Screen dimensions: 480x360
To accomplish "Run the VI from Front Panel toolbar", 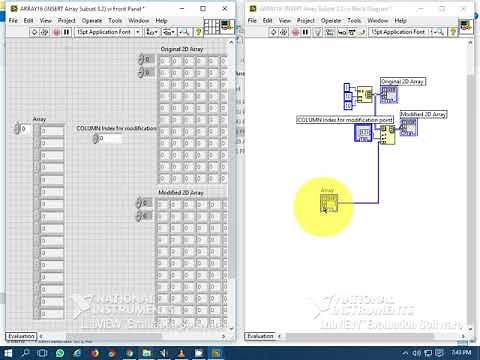I will (x=34, y=32).
